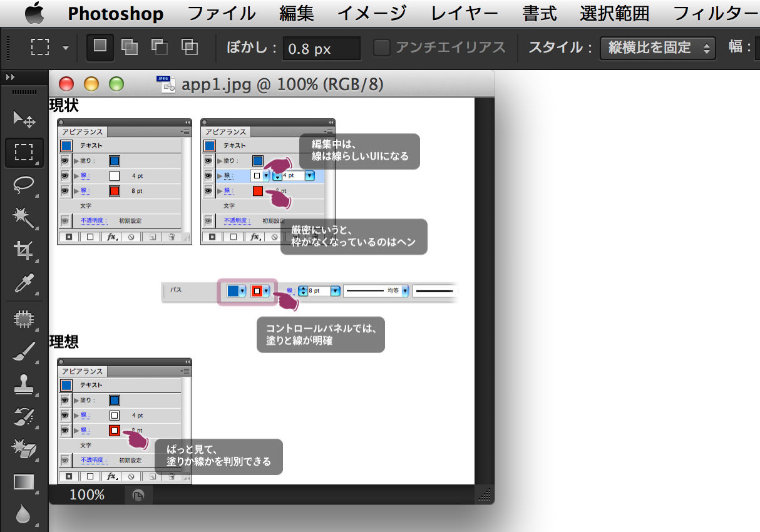Click the eye icon of 8 pt 線 row under 理想
The height and width of the screenshot is (532, 760).
(64, 431)
